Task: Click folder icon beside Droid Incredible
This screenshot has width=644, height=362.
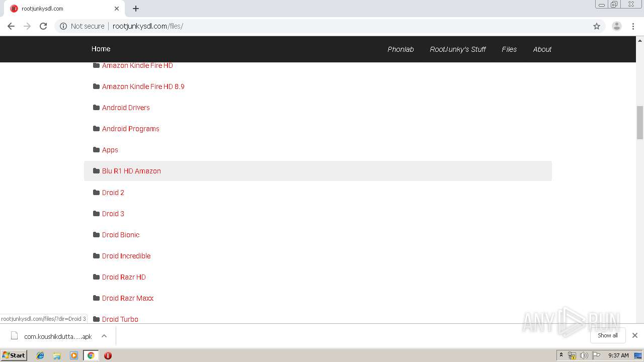Action: [x=97, y=256]
